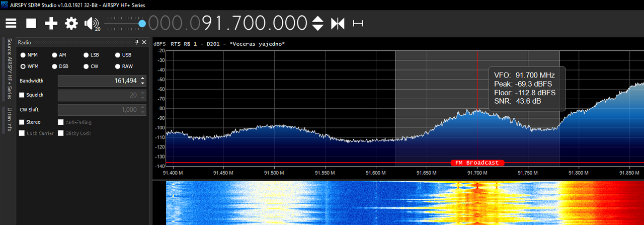Screen dimensions: 644x225
Task: Select the DSB demodulation mode
Action: pyautogui.click(x=60, y=66)
